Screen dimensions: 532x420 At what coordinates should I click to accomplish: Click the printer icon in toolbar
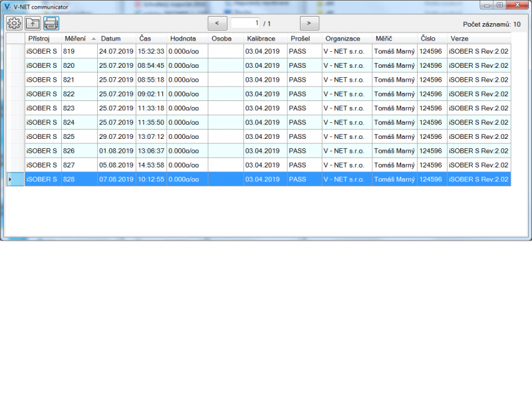click(x=51, y=23)
